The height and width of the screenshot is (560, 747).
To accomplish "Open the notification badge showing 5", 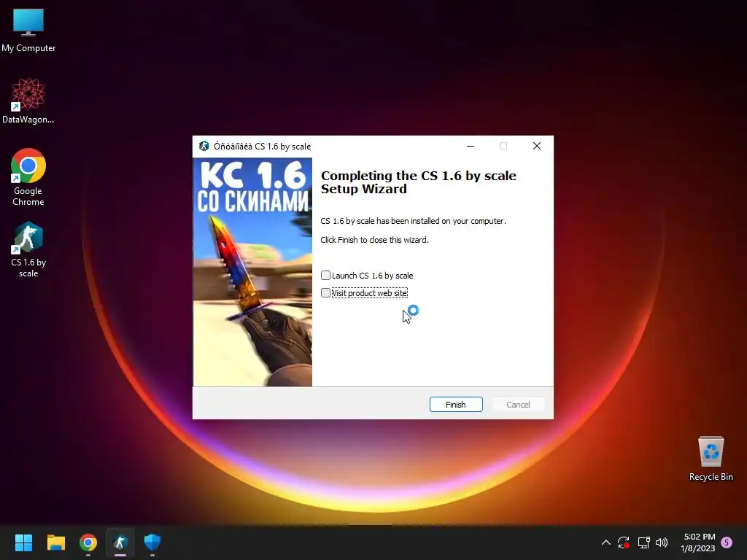I will point(727,542).
